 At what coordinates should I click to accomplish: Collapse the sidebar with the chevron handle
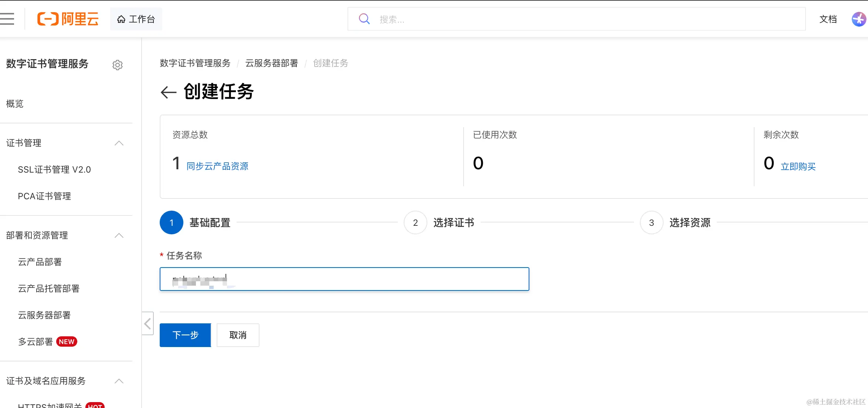[x=148, y=323]
